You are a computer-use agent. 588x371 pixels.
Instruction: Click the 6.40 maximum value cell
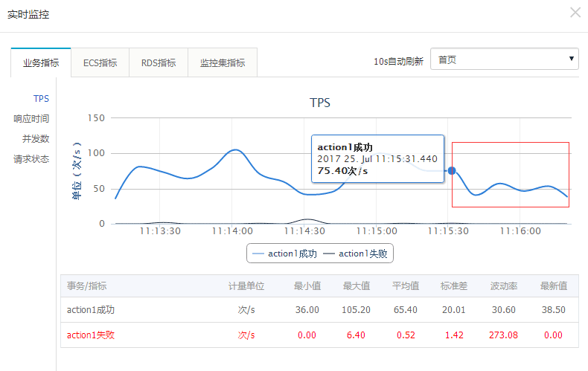click(356, 335)
